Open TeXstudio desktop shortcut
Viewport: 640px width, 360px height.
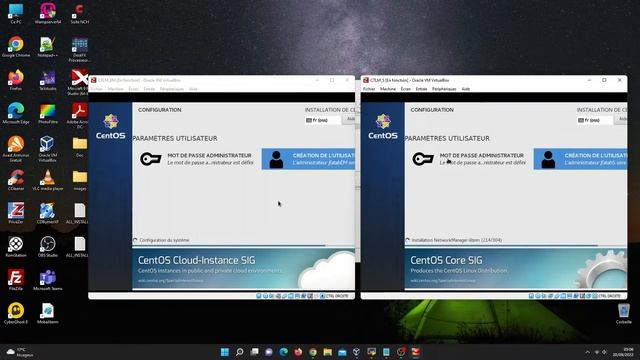tap(48, 80)
